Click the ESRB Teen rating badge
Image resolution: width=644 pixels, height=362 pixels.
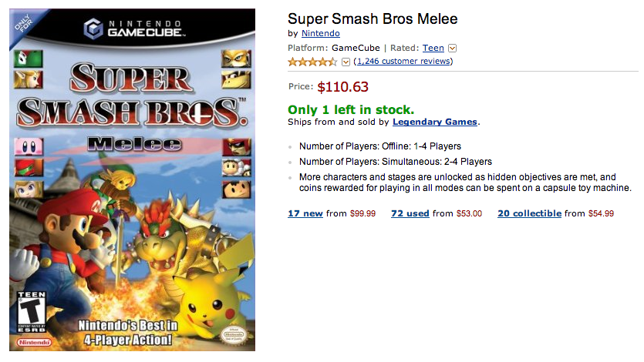[x=32, y=312]
